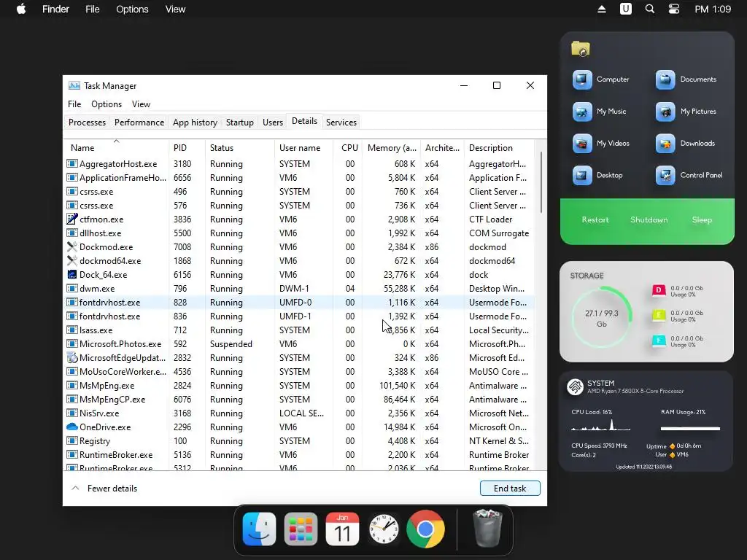Click the eject icon in menu bar
The height and width of the screenshot is (560, 747).
602,9
